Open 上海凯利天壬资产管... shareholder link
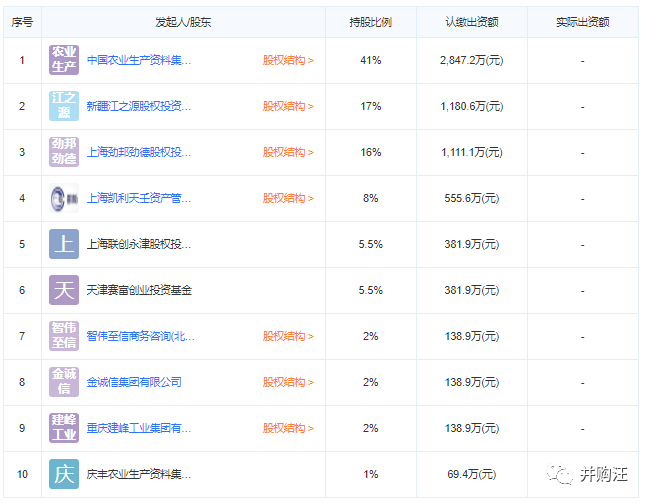Image resolution: width=648 pixels, height=503 pixels. click(x=139, y=198)
